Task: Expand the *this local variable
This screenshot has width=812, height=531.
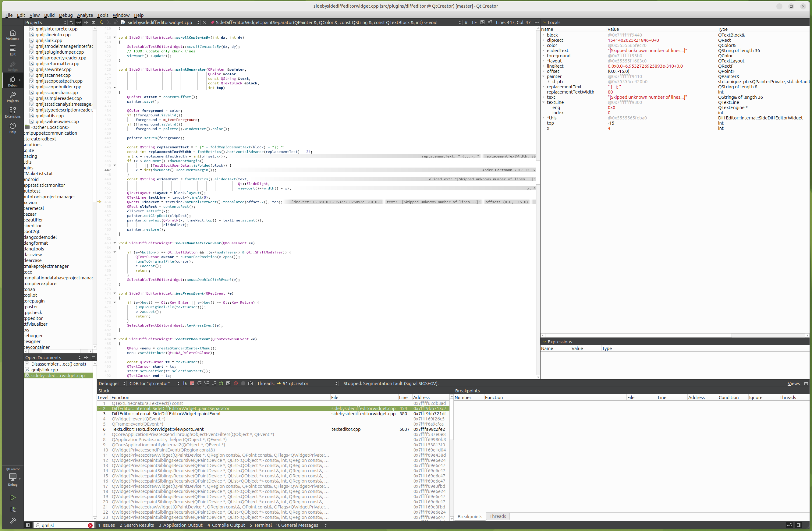Action: pyautogui.click(x=544, y=118)
